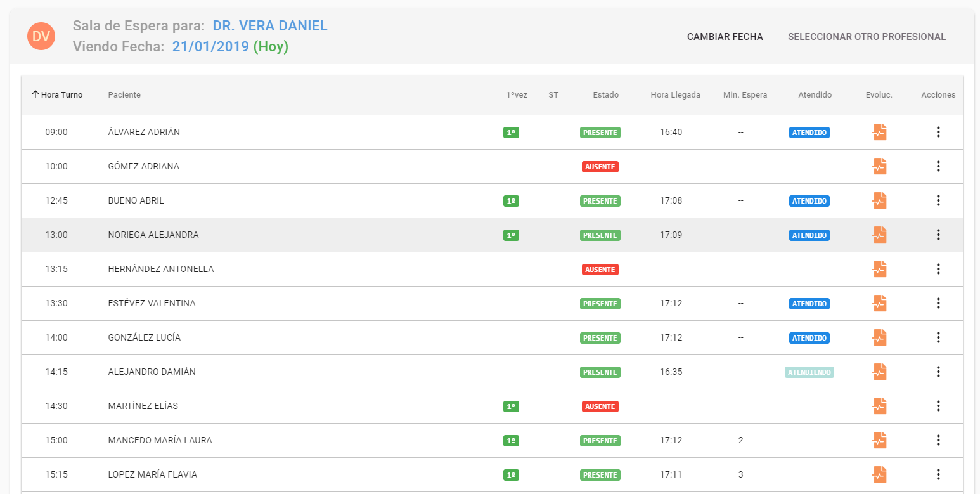Click the 21/01/2019 date link

click(210, 47)
